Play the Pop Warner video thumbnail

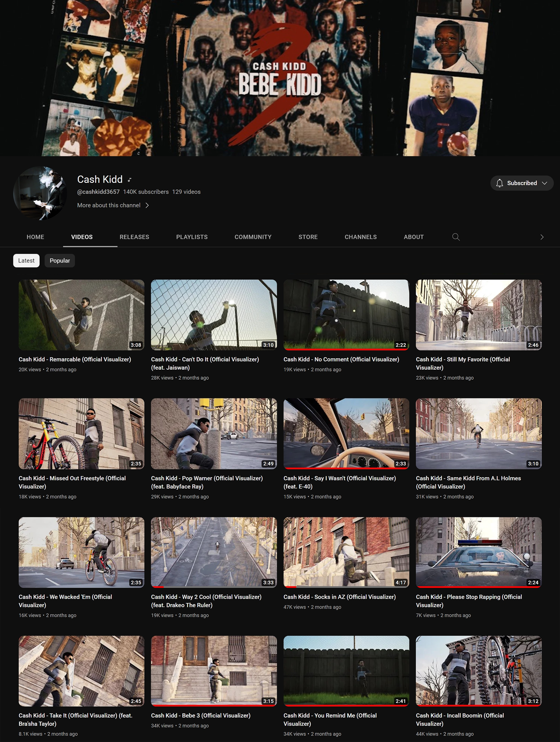click(213, 433)
